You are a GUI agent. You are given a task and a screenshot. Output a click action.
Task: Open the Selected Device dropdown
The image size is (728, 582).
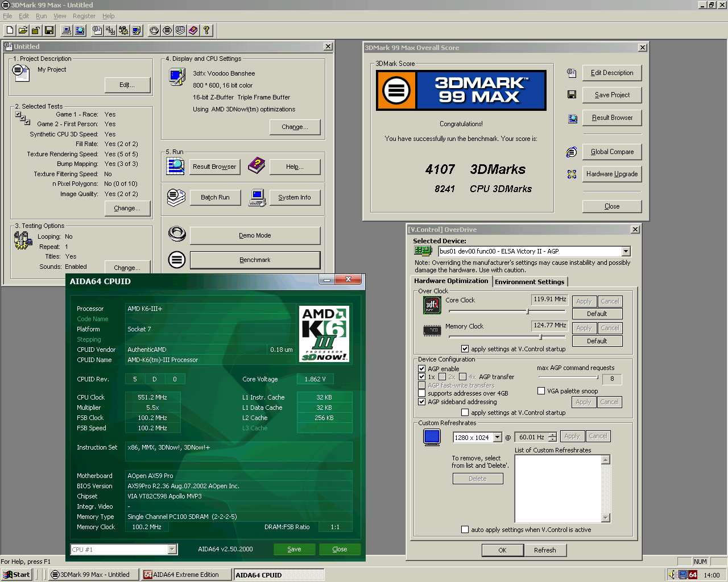(626, 251)
